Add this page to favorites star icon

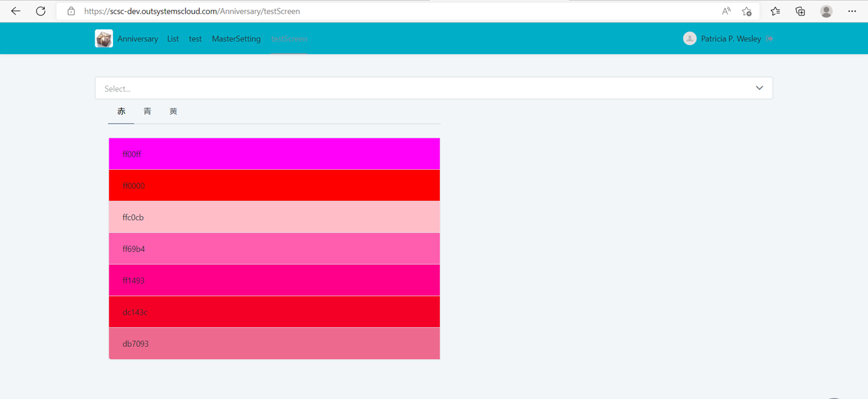[x=746, y=11]
